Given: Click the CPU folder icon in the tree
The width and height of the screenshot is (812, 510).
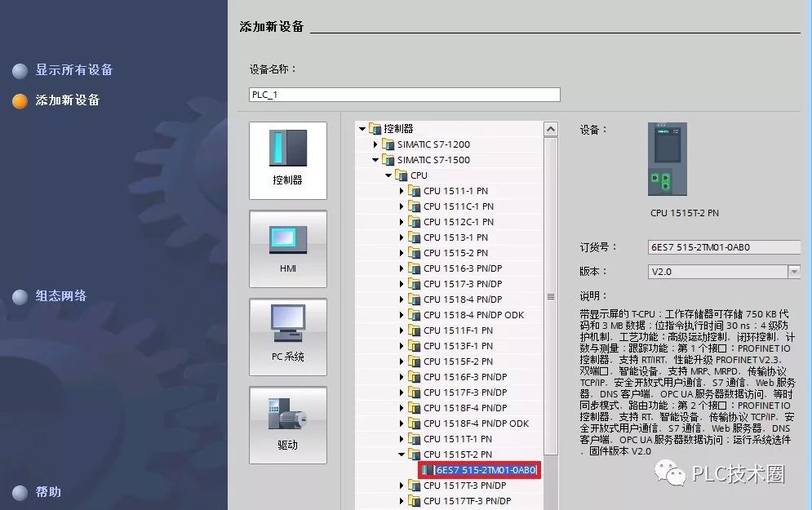Looking at the screenshot, I should 400,175.
